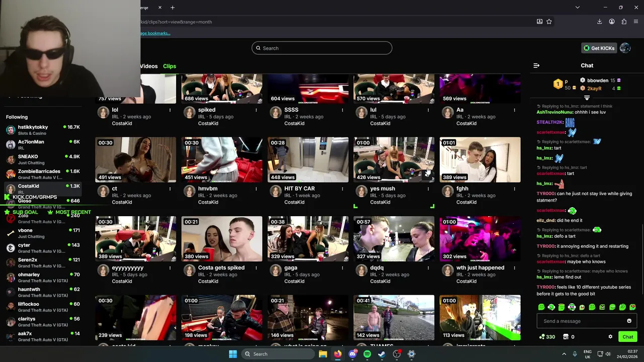Click the Get KICKs button

[599, 48]
